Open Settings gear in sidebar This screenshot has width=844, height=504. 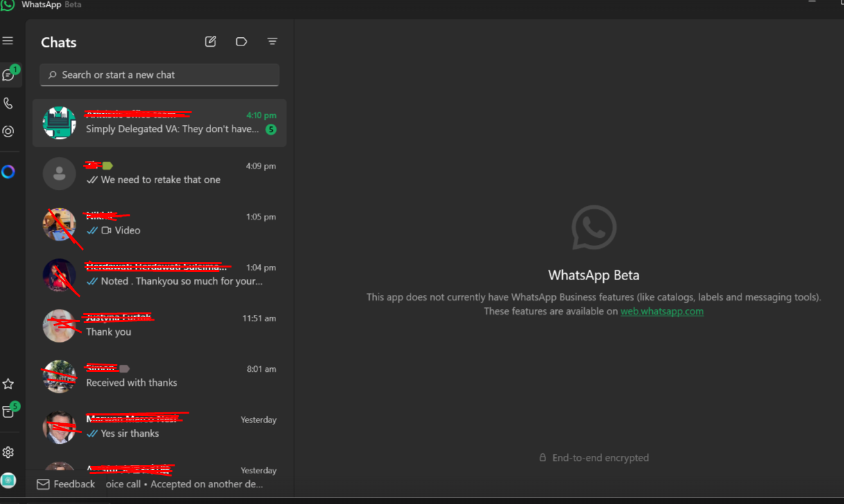(x=8, y=453)
